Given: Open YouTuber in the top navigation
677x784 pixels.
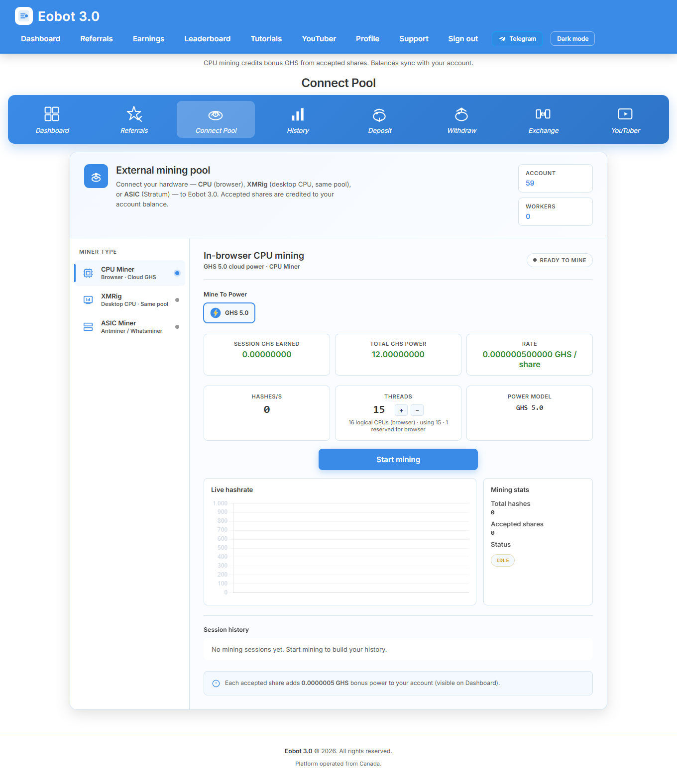Looking at the screenshot, I should [x=319, y=39].
